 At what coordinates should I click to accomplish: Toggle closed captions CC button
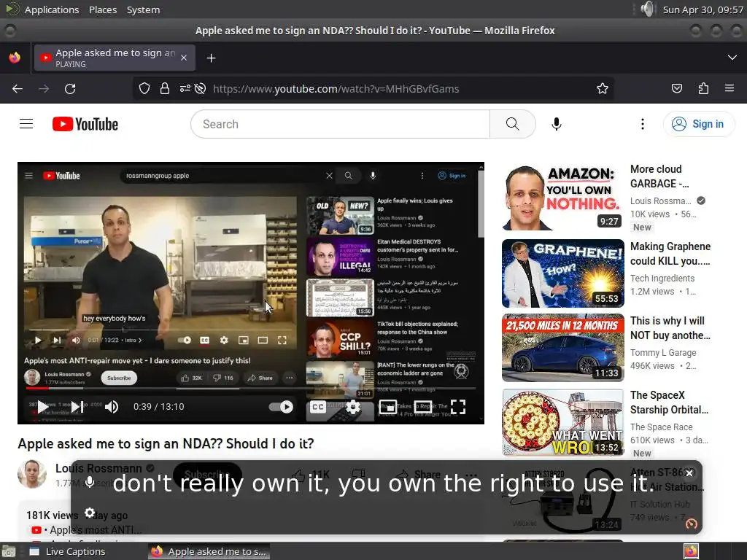[x=318, y=407]
